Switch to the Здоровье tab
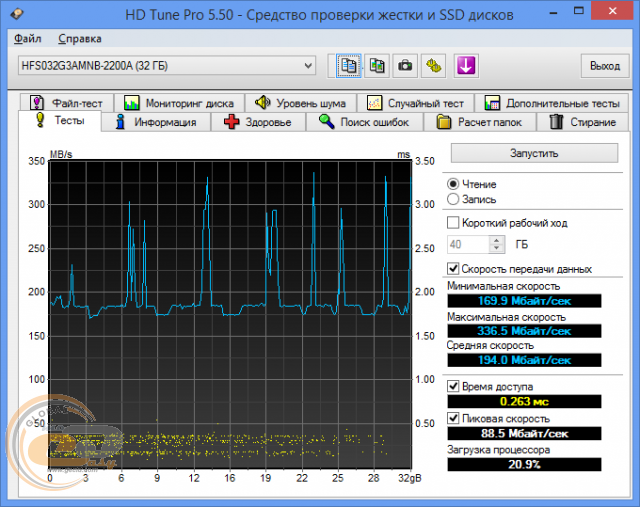This screenshot has width=640, height=507. (258, 122)
